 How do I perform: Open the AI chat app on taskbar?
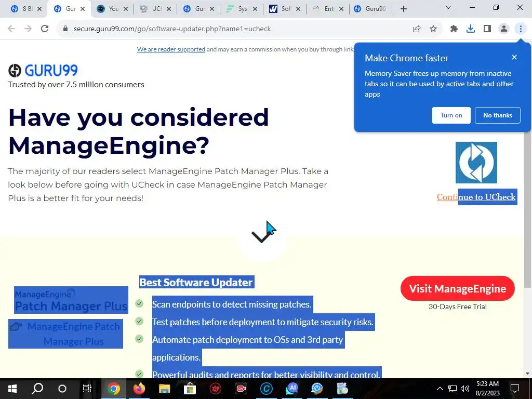click(x=291, y=389)
